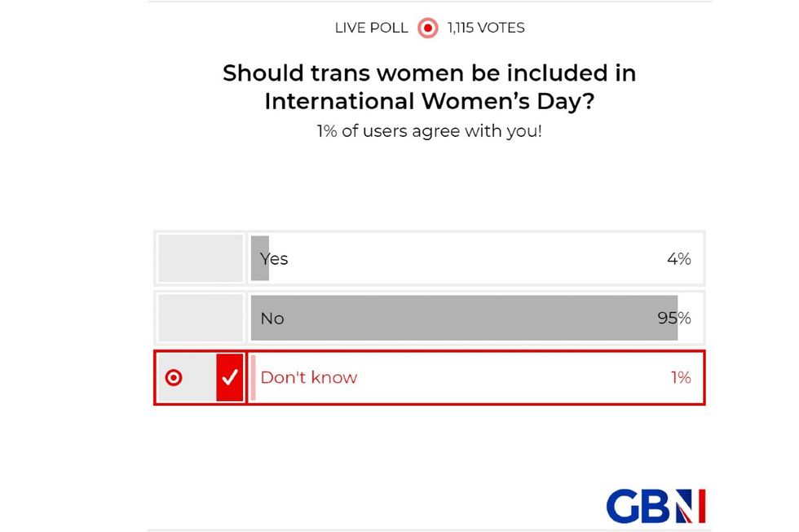Image resolution: width=799 pixels, height=532 pixels.
Task: Expand the No results bar
Action: click(428, 318)
